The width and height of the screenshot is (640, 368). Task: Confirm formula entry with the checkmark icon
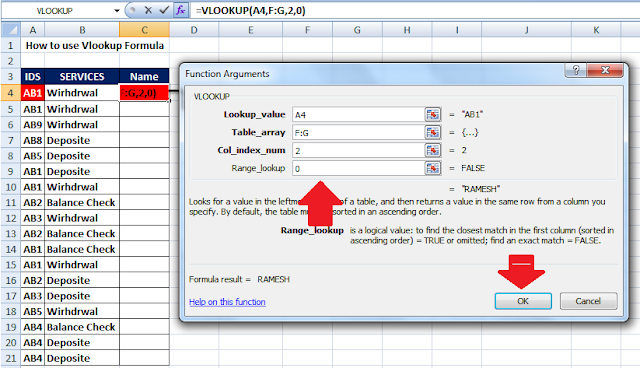click(x=164, y=10)
